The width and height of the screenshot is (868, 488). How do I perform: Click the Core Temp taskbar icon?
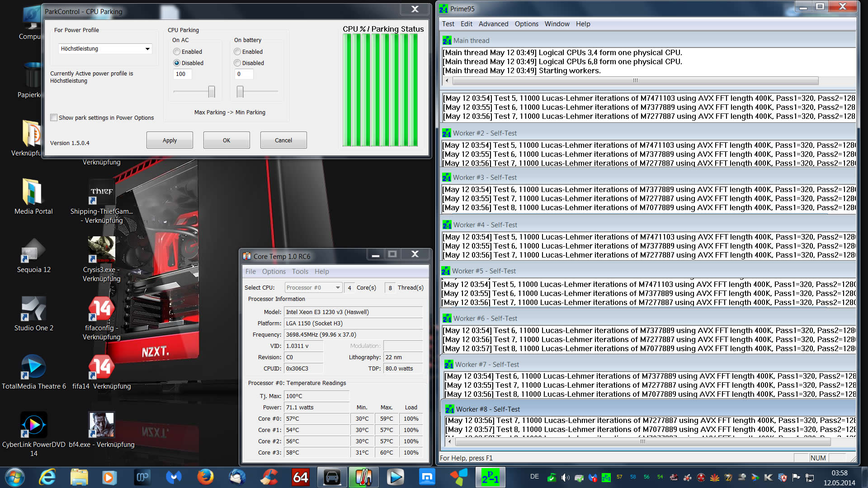pyautogui.click(x=363, y=477)
